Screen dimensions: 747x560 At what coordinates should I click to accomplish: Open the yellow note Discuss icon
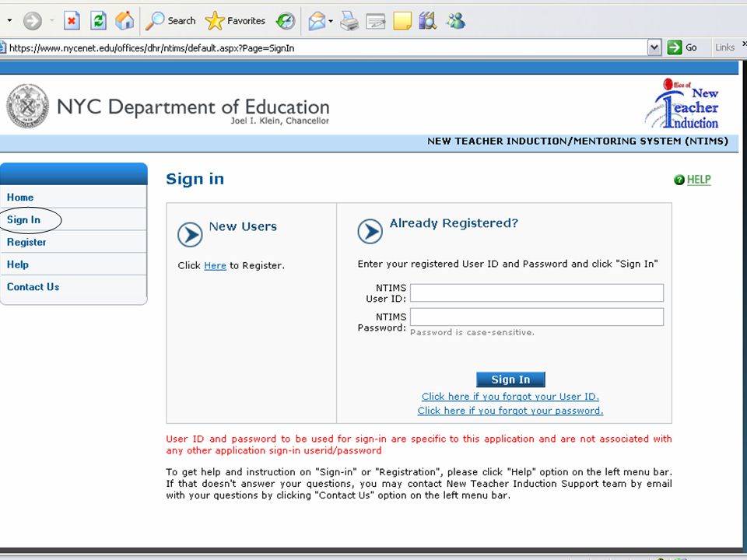coord(402,21)
